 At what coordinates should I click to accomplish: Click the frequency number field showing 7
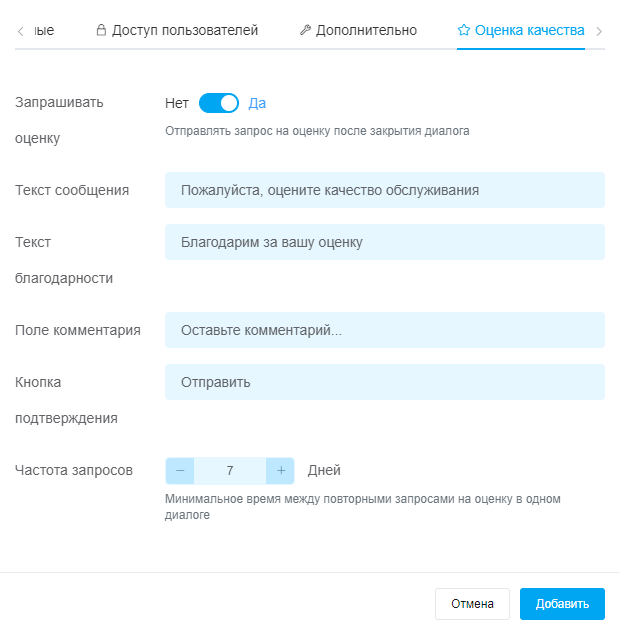point(230,470)
